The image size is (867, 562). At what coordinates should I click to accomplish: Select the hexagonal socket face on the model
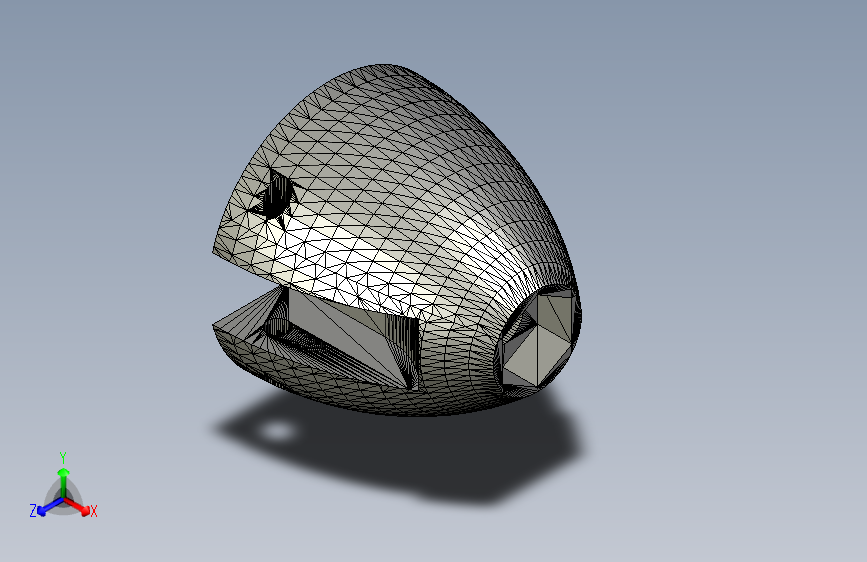[538, 340]
